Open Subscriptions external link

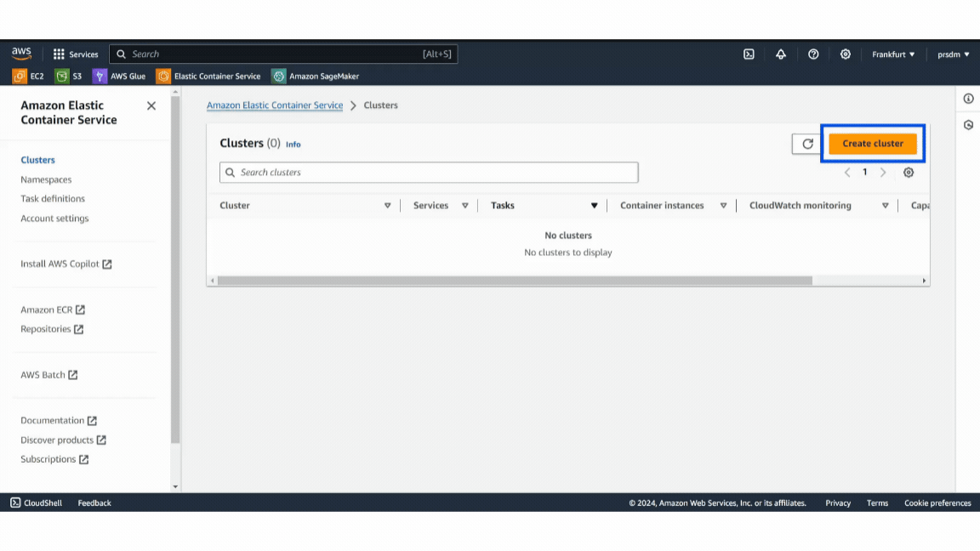pos(54,459)
